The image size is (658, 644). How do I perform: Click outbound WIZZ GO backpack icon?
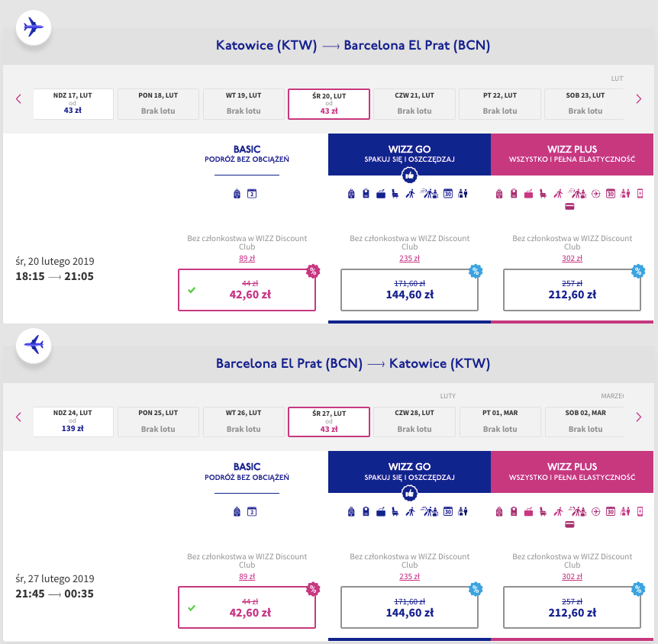coord(351,194)
